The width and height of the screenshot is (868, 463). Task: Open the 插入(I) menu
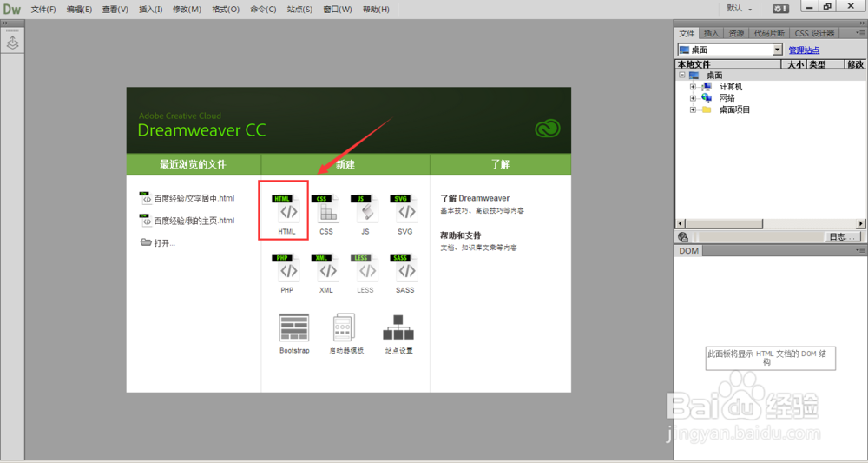150,10
